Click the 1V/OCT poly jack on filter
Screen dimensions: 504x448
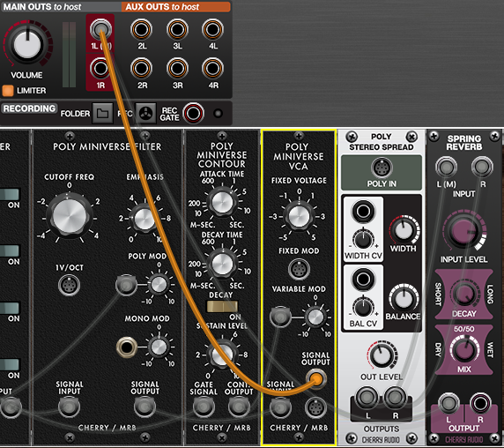tap(69, 285)
